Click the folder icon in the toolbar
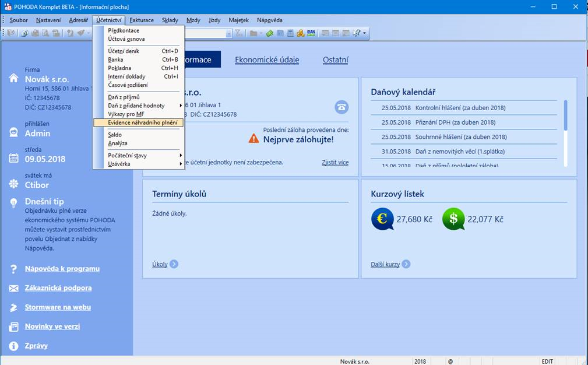 (253, 33)
